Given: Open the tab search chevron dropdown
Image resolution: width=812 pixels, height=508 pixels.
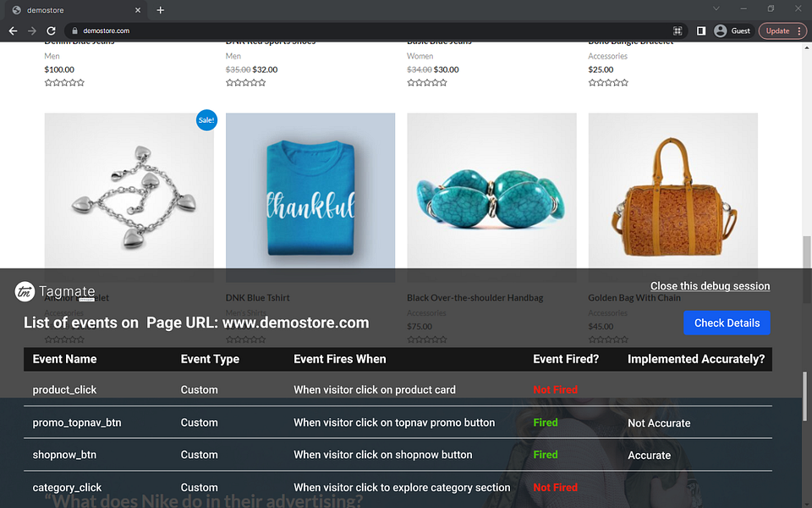Looking at the screenshot, I should point(716,8).
